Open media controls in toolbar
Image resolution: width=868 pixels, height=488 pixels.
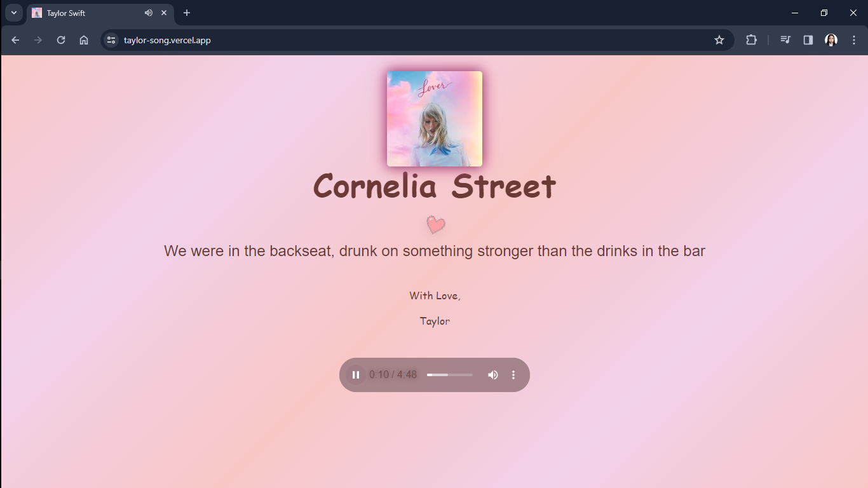785,40
